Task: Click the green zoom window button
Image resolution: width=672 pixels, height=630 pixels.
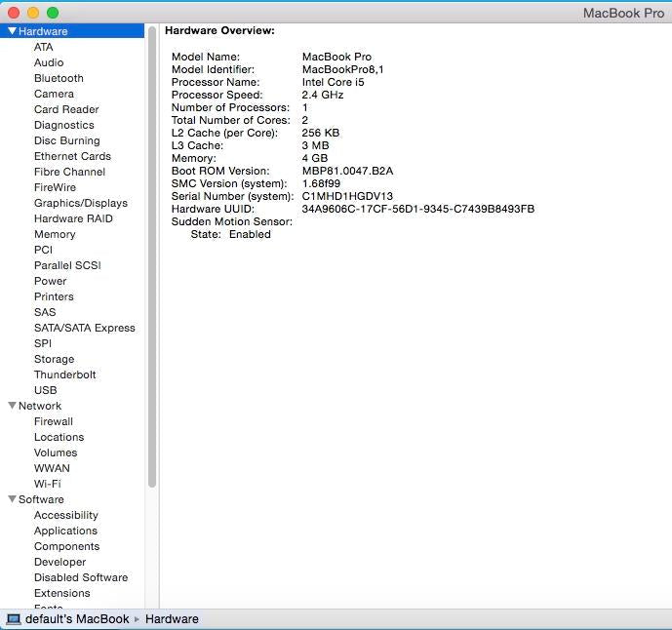Action: (53, 13)
